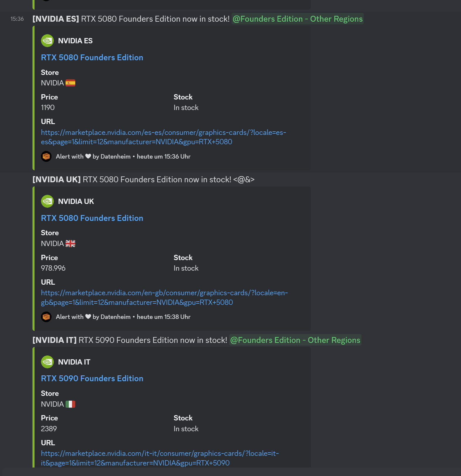Click the United Kingdom flag emoji
Viewport: 461px width, 476px height.
click(70, 243)
